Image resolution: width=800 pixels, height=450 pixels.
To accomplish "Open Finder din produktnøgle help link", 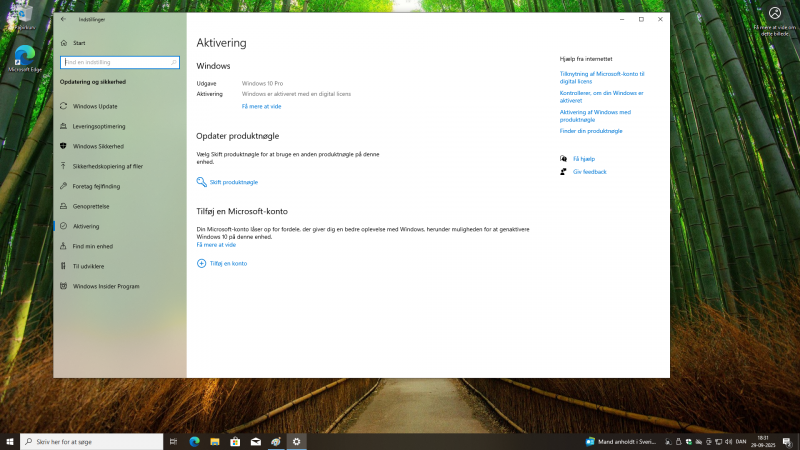I will (591, 131).
